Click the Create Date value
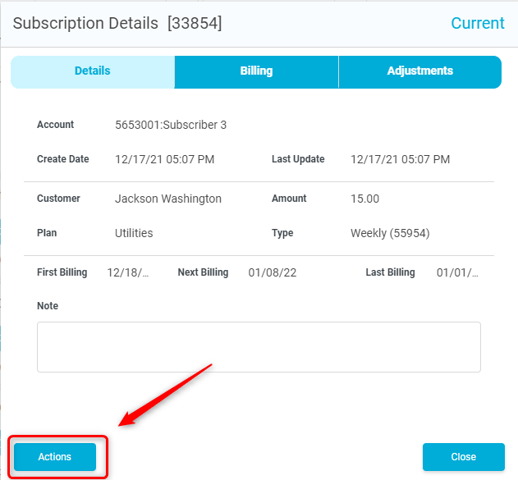Viewport: 518px width, 480px height. tap(165, 159)
